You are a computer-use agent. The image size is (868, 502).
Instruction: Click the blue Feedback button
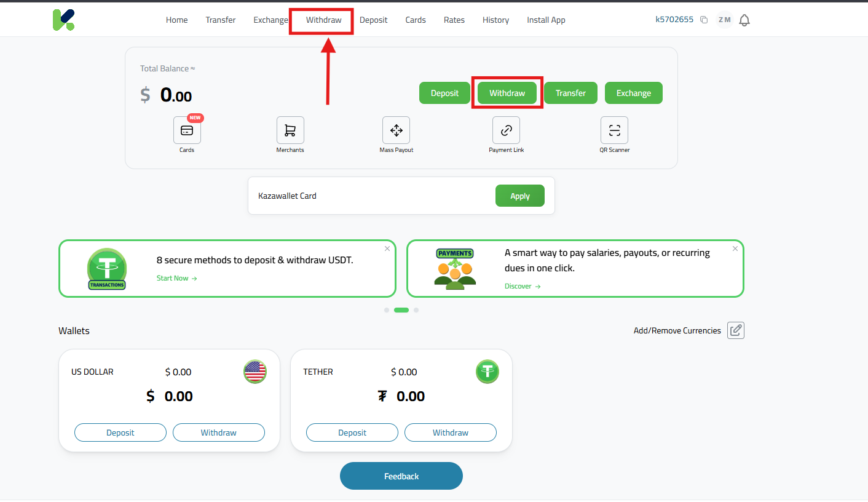tap(401, 476)
